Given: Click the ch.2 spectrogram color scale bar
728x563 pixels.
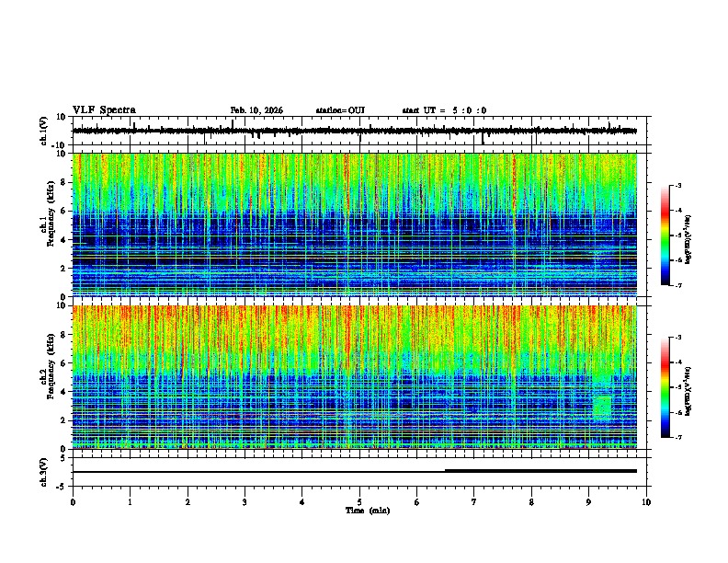Looking at the screenshot, I should (x=665, y=387).
